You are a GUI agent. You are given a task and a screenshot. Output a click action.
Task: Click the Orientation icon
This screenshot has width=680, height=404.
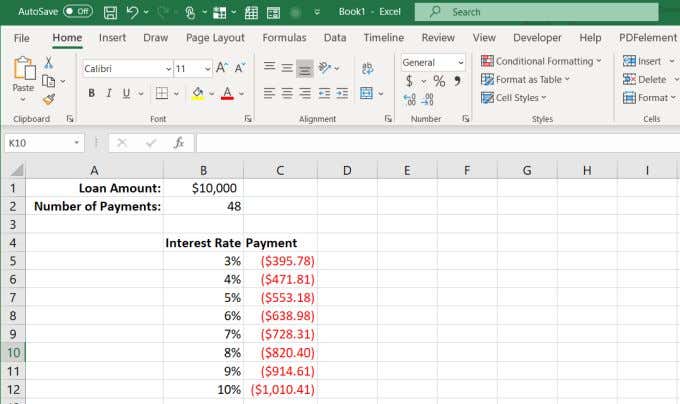pos(325,68)
